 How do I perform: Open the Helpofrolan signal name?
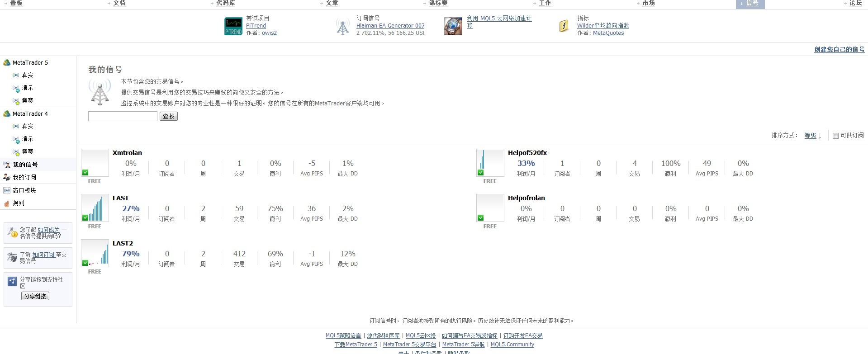pos(526,198)
